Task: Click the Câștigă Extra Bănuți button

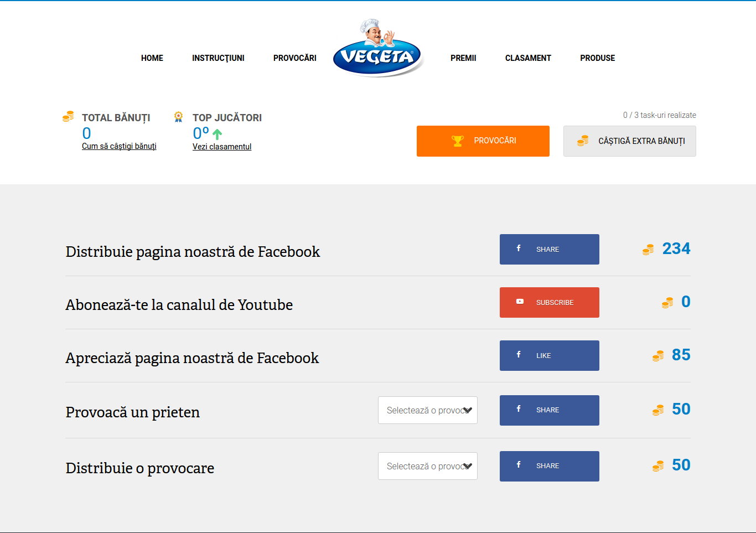Action: pyautogui.click(x=630, y=141)
